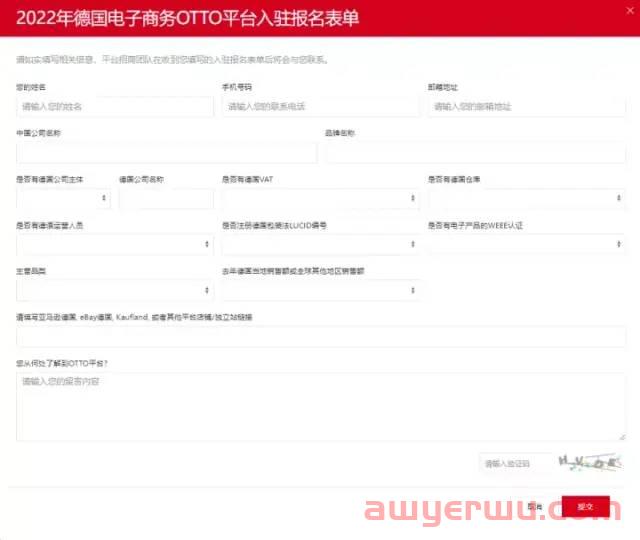Refresh the captcha verification image
640x540 pixels.
click(x=590, y=462)
